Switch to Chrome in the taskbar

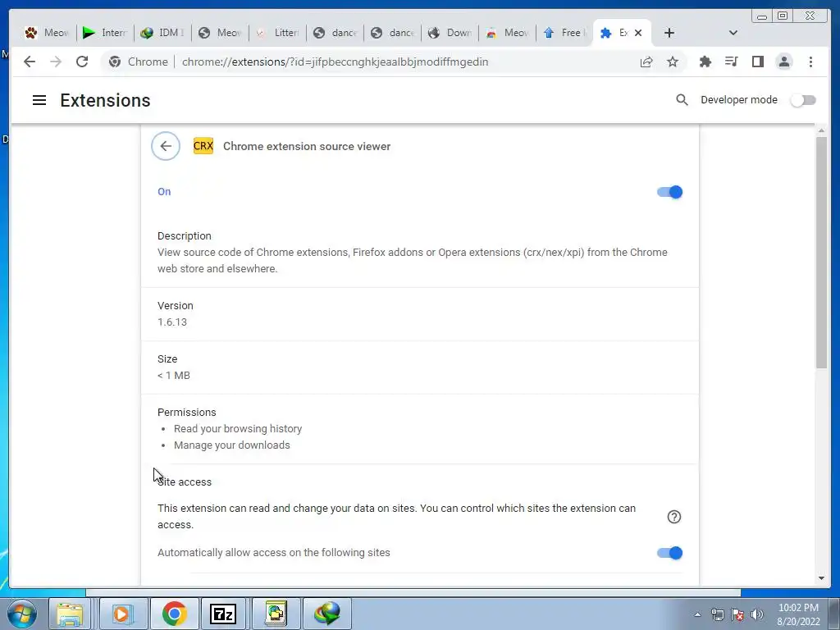click(174, 614)
